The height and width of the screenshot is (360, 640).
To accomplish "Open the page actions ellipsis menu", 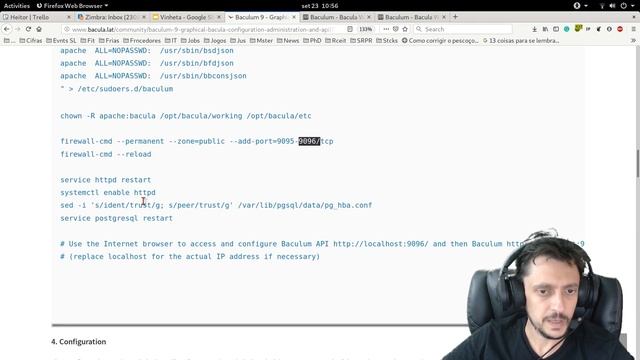I will [386, 29].
